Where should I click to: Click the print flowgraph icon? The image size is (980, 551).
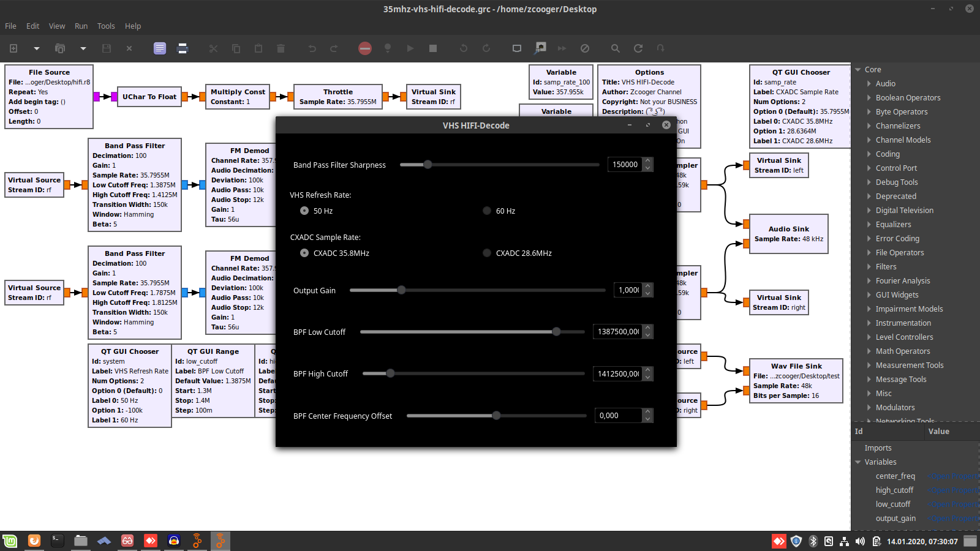pos(183,48)
